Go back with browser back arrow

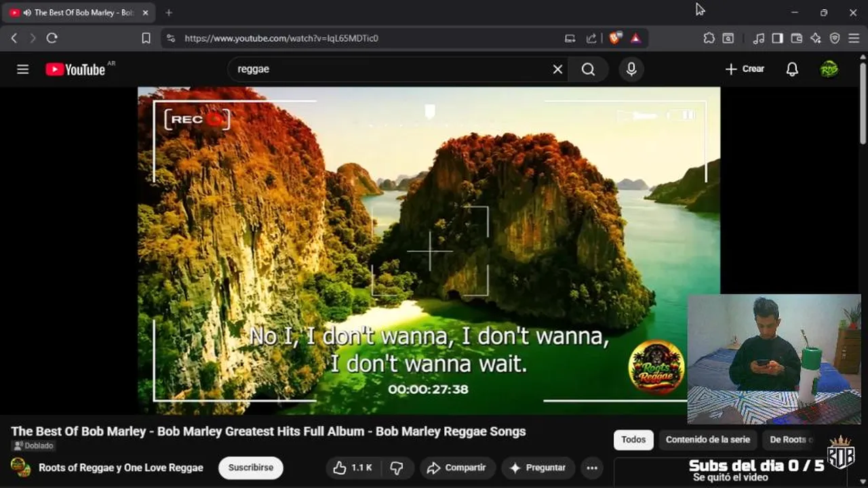click(14, 38)
